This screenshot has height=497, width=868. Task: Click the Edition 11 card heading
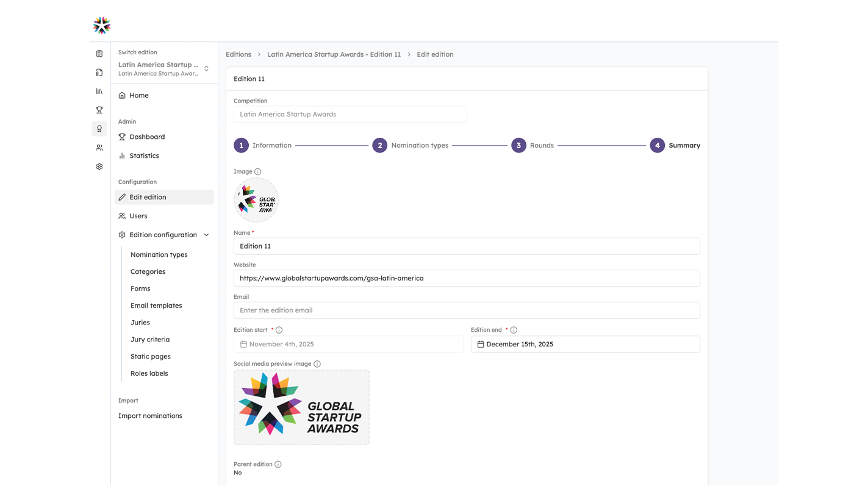(x=249, y=79)
